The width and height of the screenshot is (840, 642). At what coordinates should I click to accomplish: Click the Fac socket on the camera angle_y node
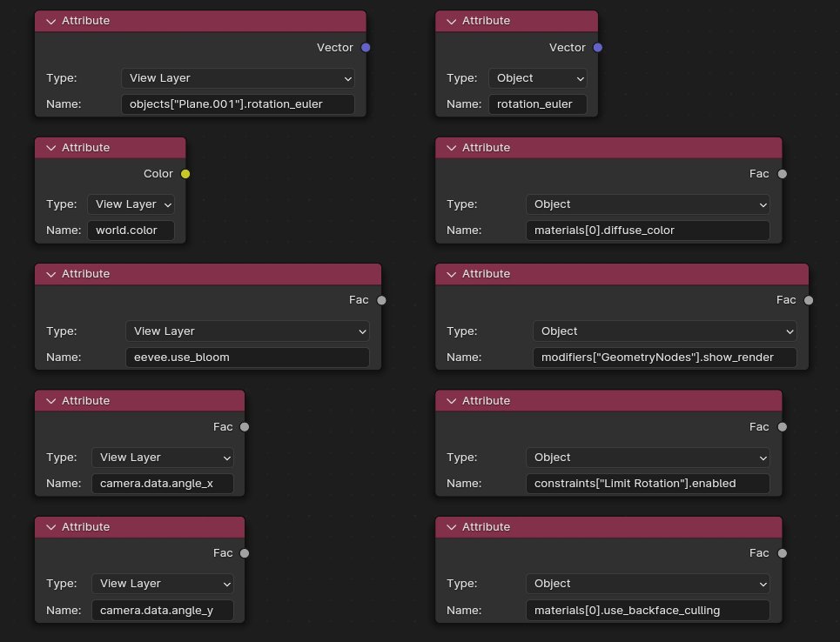pyautogui.click(x=245, y=553)
